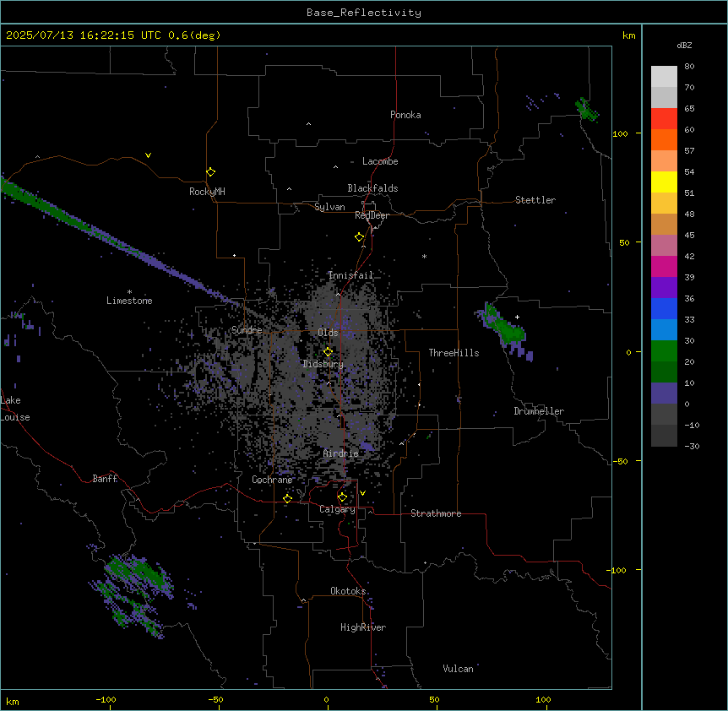The image size is (728, 711).
Task: Click the Calgary city label
Action: click(337, 509)
